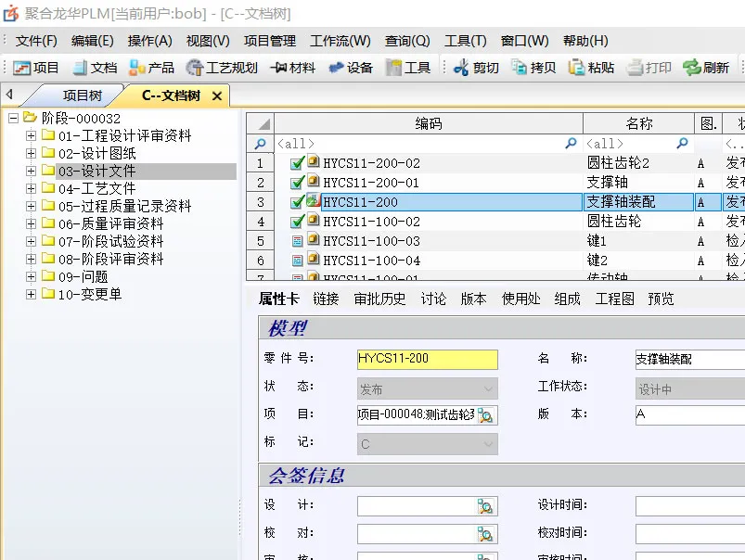Click the 剪切 scissors icon
Screen dimensions: 745x560
pyautogui.click(x=461, y=68)
